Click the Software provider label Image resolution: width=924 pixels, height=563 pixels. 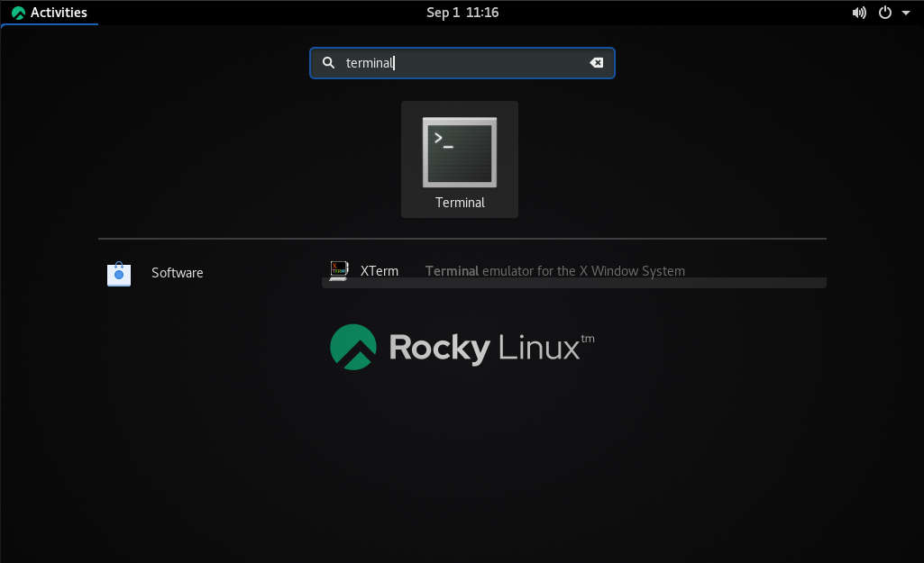pos(178,273)
